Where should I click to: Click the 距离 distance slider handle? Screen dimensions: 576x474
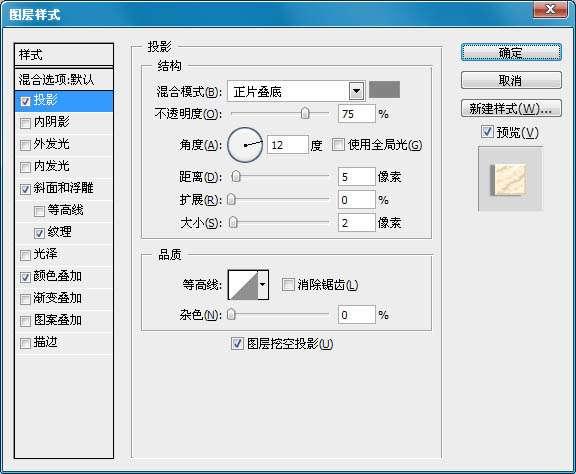point(235,176)
